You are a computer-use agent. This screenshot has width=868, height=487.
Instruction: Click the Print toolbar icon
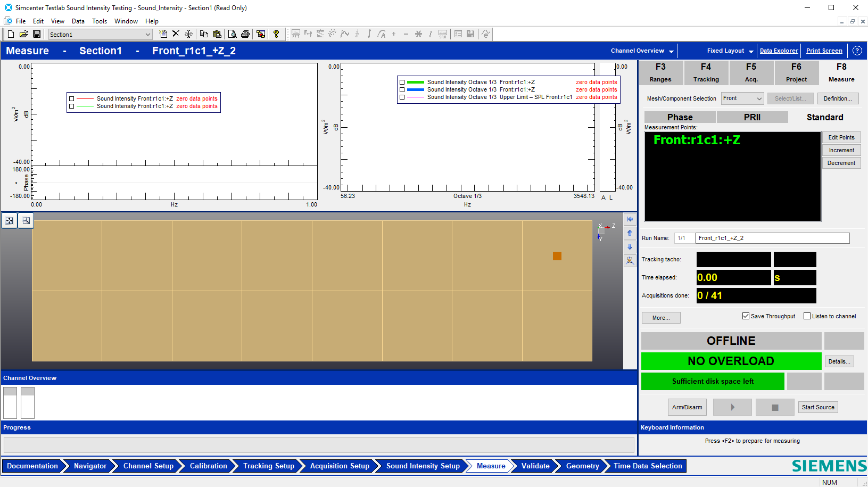click(x=245, y=34)
